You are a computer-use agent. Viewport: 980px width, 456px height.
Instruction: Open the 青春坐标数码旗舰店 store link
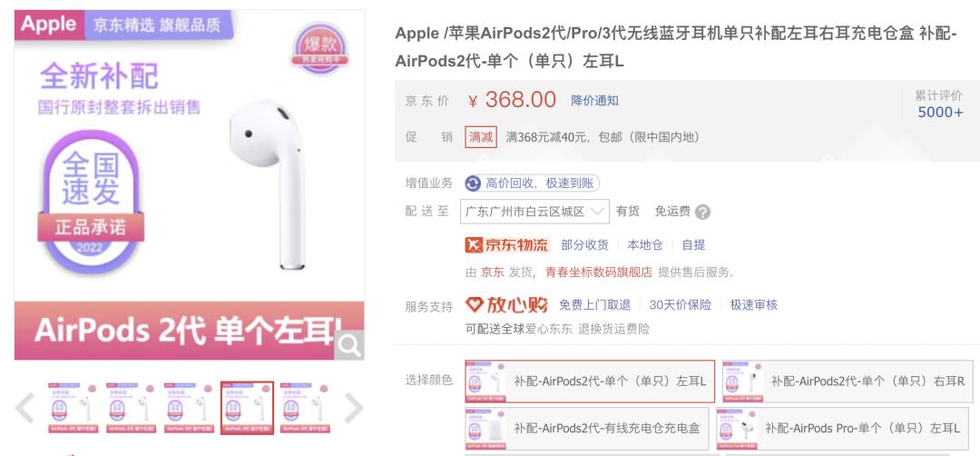[x=599, y=273]
